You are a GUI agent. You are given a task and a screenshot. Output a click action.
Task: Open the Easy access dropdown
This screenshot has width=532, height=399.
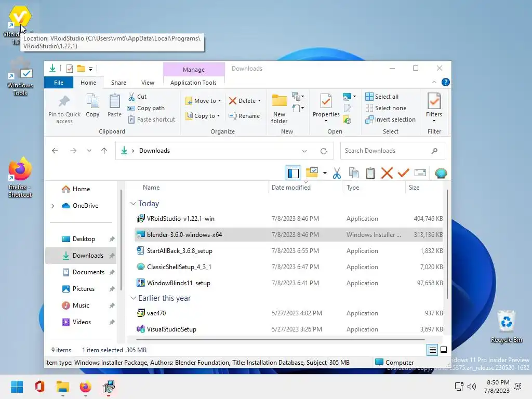(298, 108)
